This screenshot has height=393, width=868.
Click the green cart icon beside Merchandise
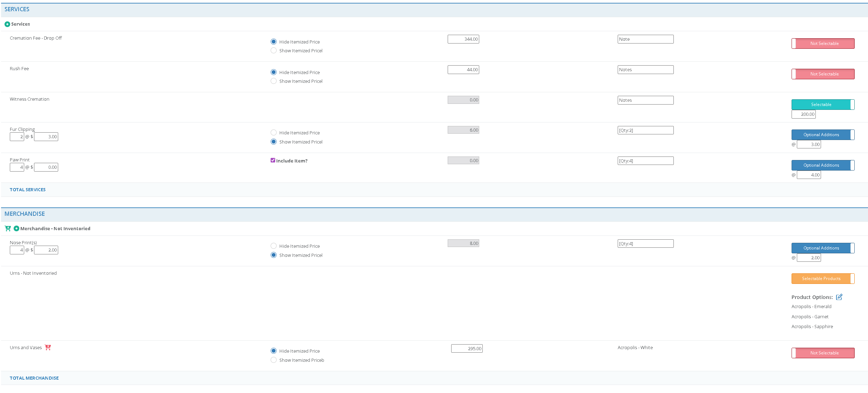click(x=8, y=228)
